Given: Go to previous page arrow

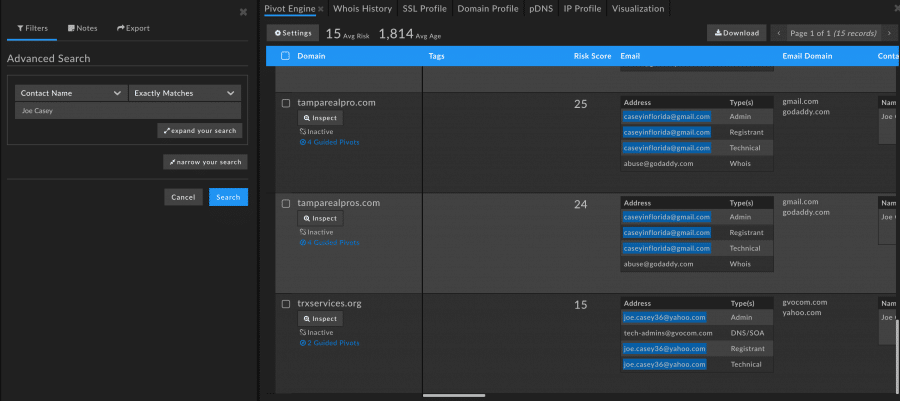Looking at the screenshot, I should point(779,33).
